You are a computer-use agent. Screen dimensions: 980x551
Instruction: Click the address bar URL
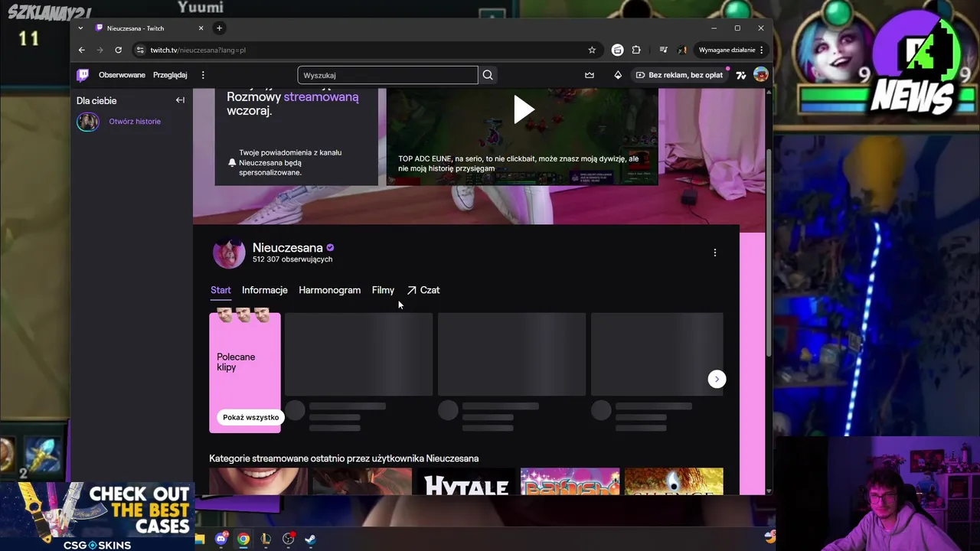click(x=198, y=50)
